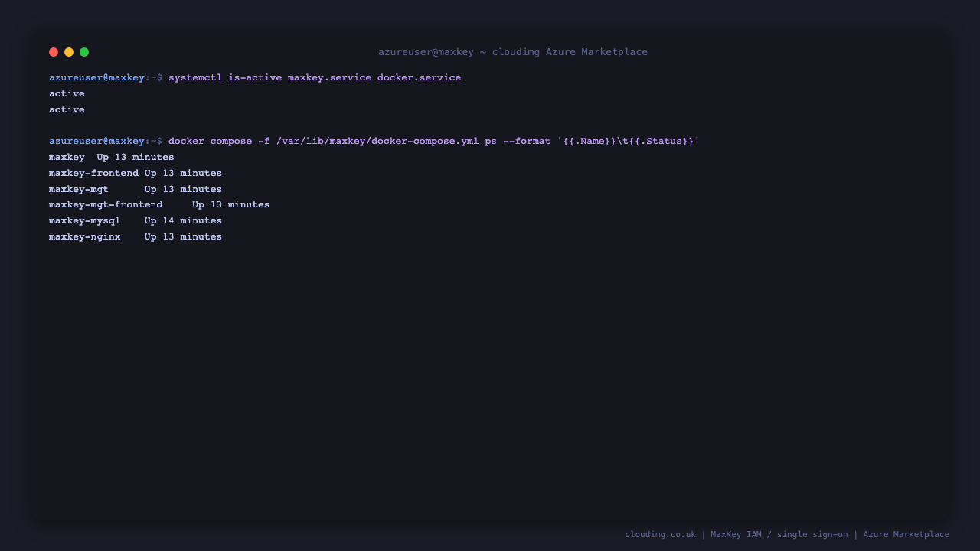Click the terminal title 'azureuser@maxkey ~ cloudimg Azure Marketplace'
980x551 pixels.
click(513, 52)
